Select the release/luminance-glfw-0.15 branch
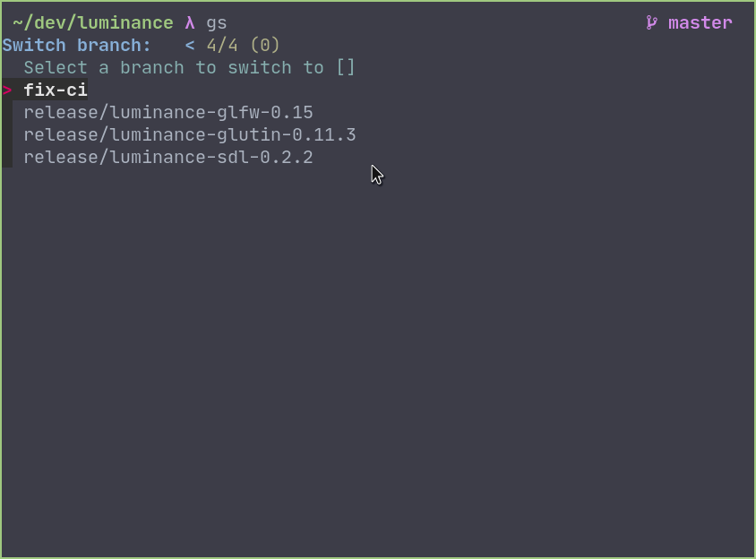Viewport: 756px width, 559px height. 168,113
